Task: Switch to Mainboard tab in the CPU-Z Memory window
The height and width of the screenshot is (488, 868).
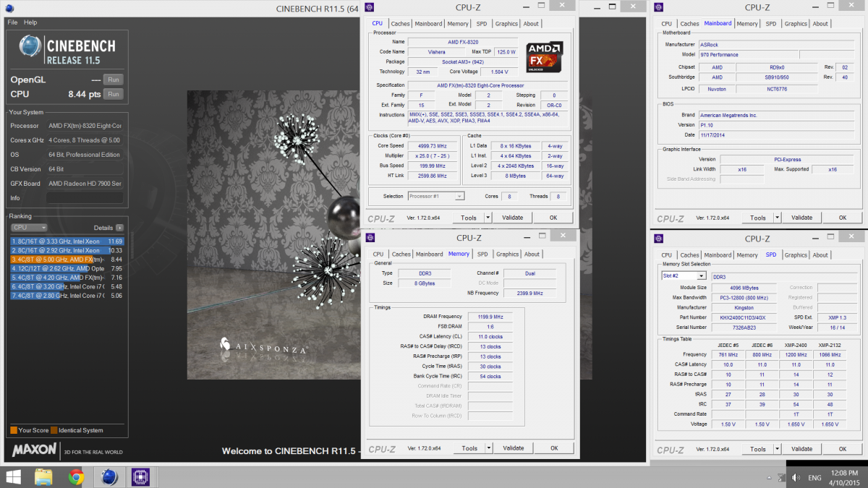Action: [x=429, y=254]
